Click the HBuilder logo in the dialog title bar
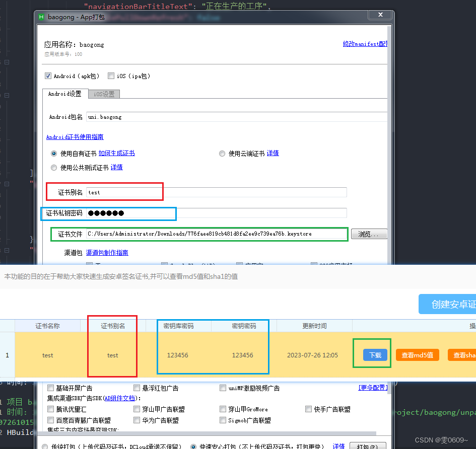Image resolution: width=476 pixels, height=449 pixels. pyautogui.click(x=41, y=17)
